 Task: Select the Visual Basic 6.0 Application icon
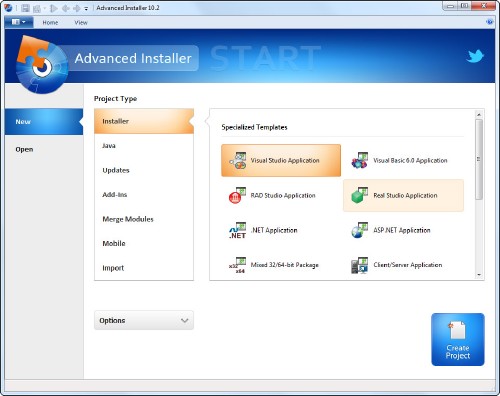360,160
